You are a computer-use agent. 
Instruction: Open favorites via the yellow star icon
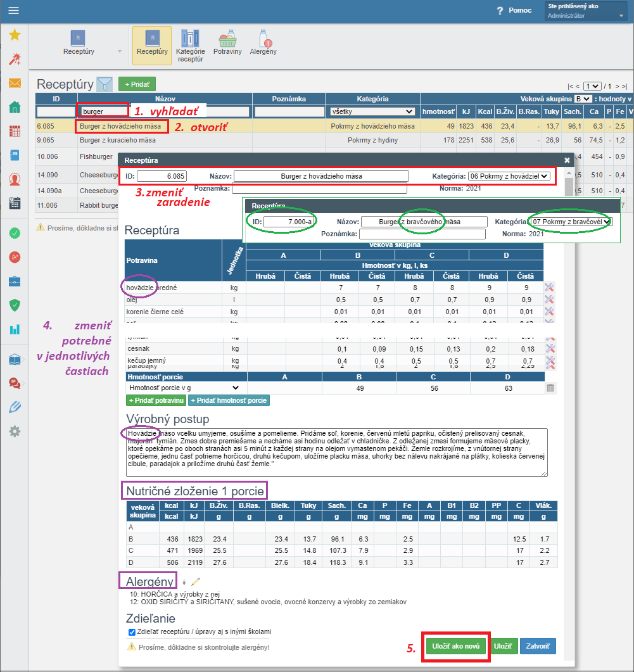[x=15, y=35]
